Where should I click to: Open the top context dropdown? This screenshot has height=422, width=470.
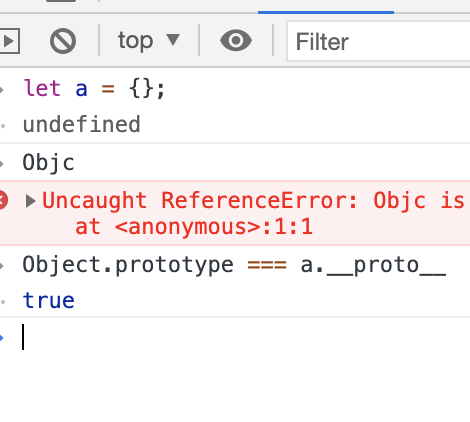click(149, 40)
